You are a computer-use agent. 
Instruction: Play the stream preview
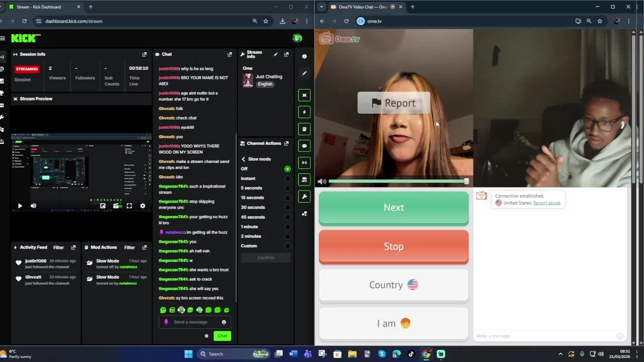20,206
